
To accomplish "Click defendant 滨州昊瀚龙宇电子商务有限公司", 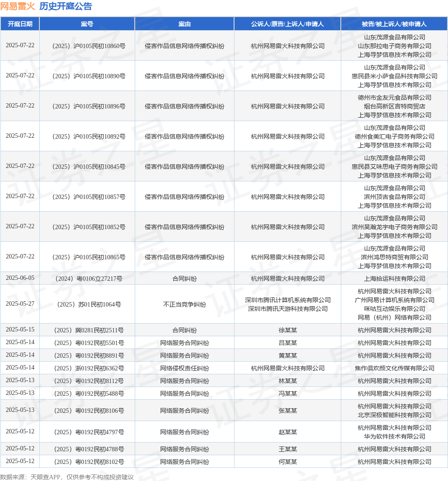I will [x=395, y=227].
